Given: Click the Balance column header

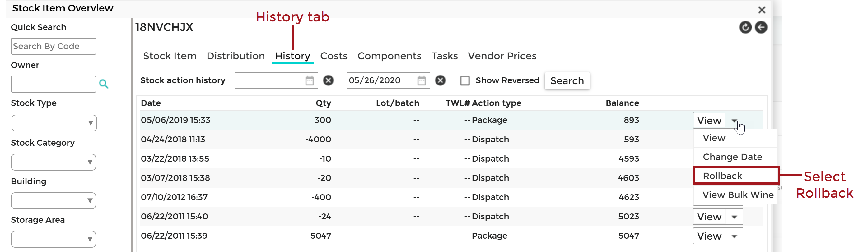Looking at the screenshot, I should pos(622,103).
